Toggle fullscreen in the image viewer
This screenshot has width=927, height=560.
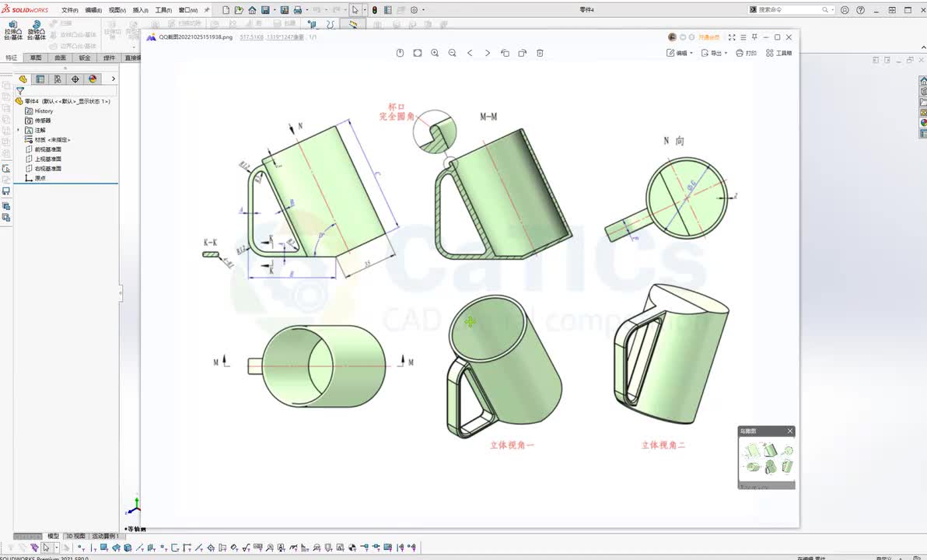tap(732, 37)
